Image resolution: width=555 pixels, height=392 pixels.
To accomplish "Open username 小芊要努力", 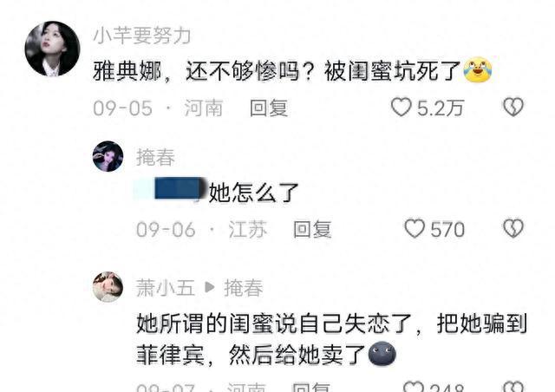I will point(142,36).
